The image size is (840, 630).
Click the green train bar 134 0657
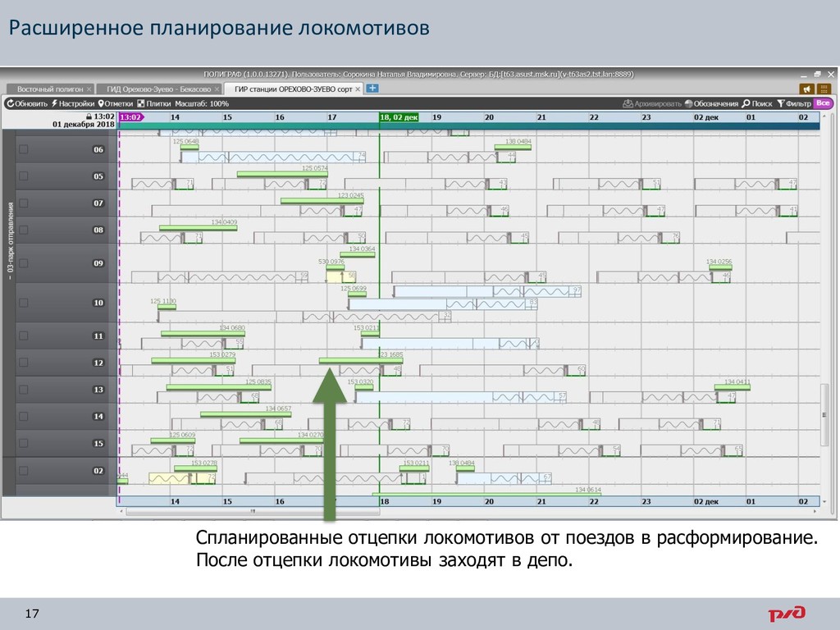click(246, 414)
